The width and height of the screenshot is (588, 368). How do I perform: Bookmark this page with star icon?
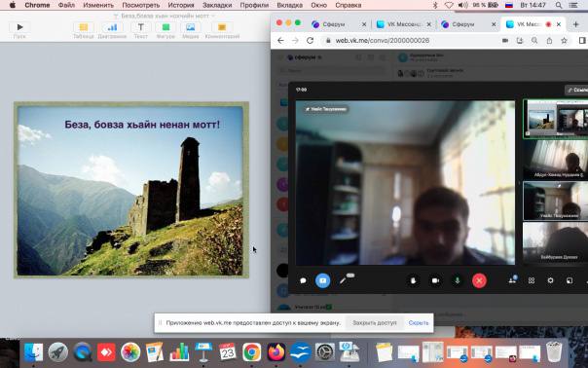coord(564,41)
